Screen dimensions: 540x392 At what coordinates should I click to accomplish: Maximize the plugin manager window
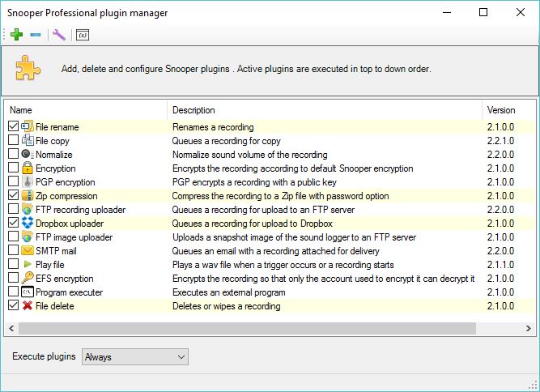coord(483,12)
